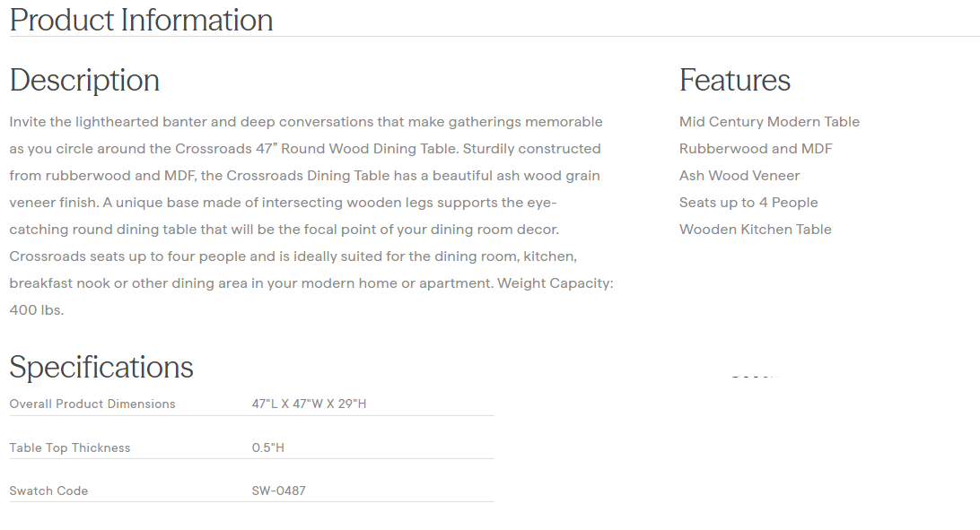The height and width of the screenshot is (530, 980).
Task: Click the SW-0487 swatch code value
Action: point(278,491)
